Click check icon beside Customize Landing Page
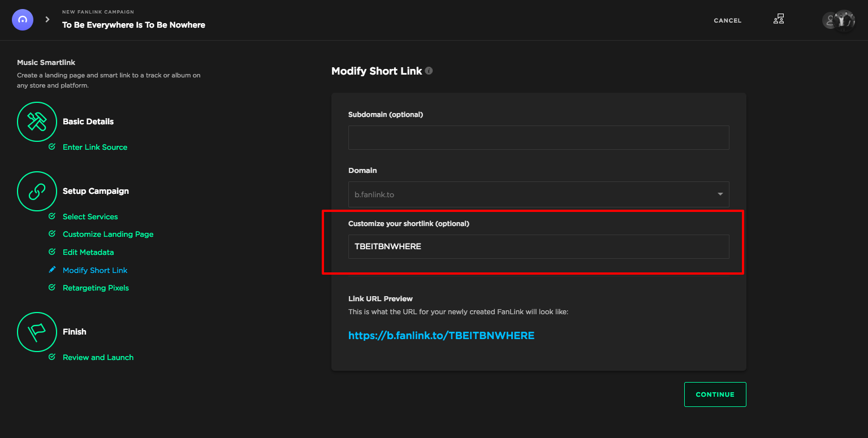Screen dimensions: 868x438 point(52,234)
